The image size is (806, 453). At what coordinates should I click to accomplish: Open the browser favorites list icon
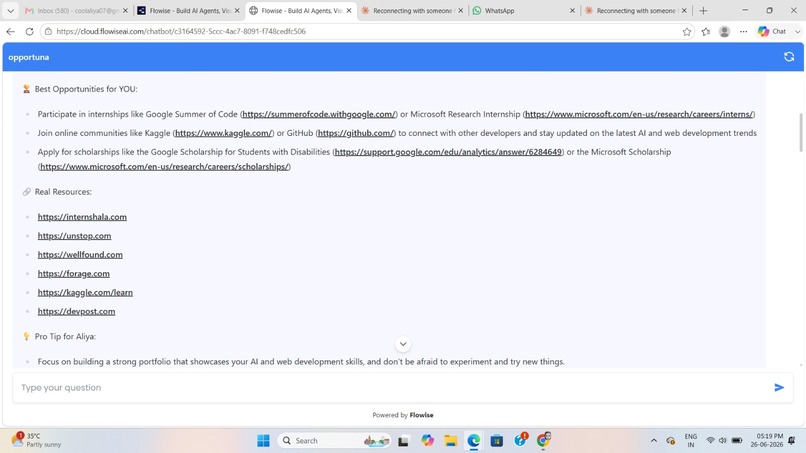coord(706,31)
